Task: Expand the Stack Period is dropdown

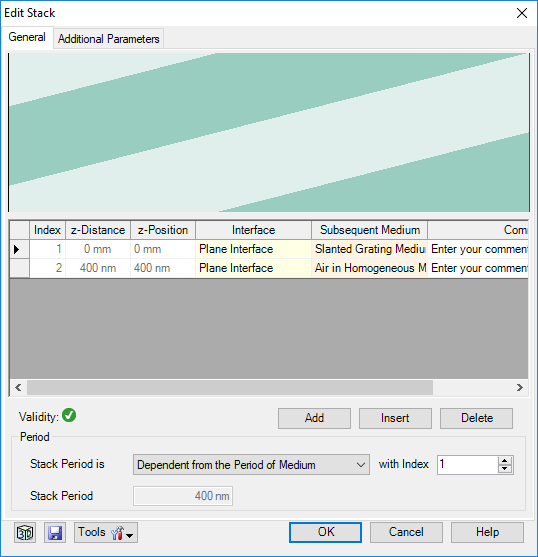Action: [x=251, y=465]
